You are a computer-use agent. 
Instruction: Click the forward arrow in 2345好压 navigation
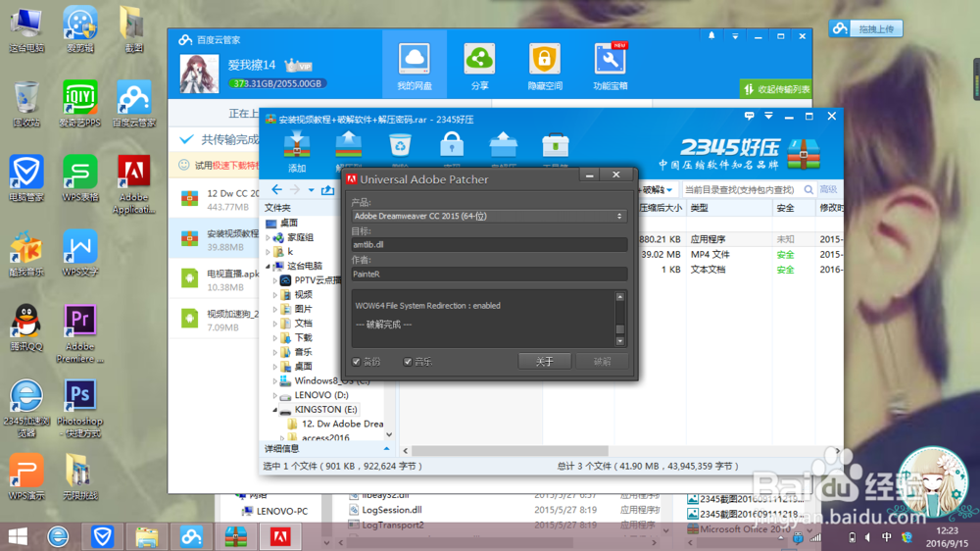pos(294,189)
